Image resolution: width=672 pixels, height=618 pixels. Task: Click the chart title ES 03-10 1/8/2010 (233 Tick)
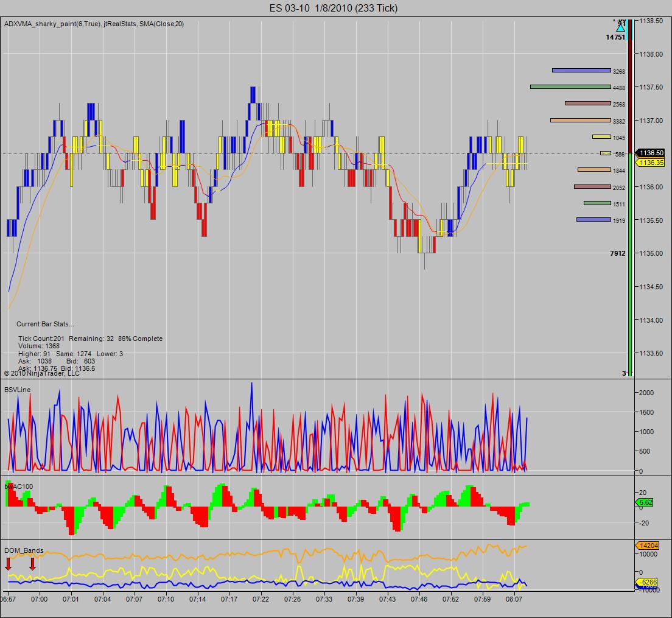tap(334, 8)
